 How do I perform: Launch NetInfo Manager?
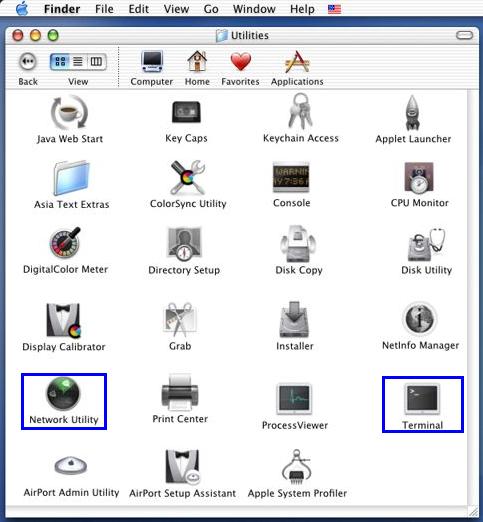[x=420, y=318]
